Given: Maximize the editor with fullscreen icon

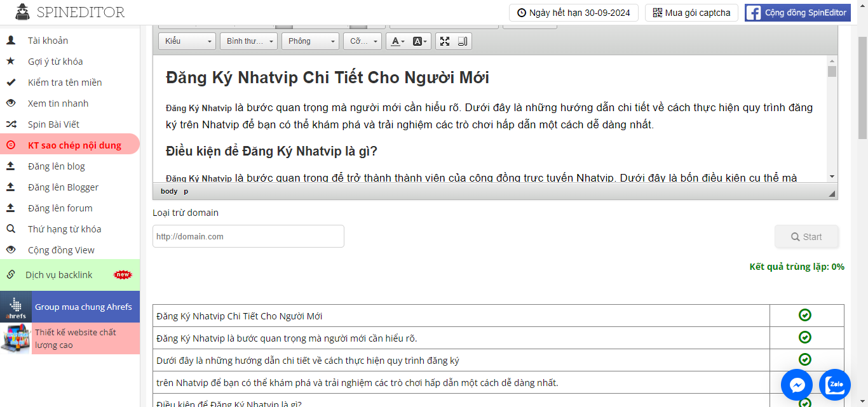Looking at the screenshot, I should point(445,41).
